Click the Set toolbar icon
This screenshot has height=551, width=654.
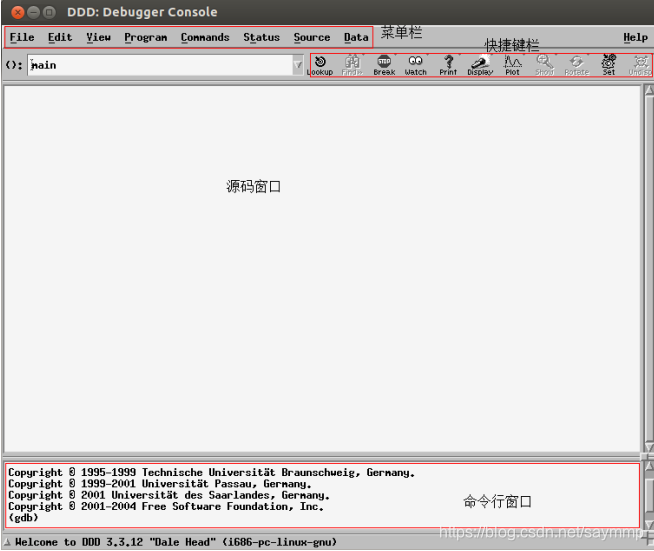pos(609,65)
